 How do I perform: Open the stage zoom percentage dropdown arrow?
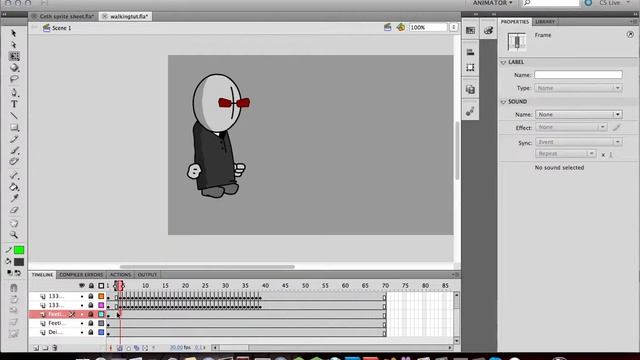point(453,27)
